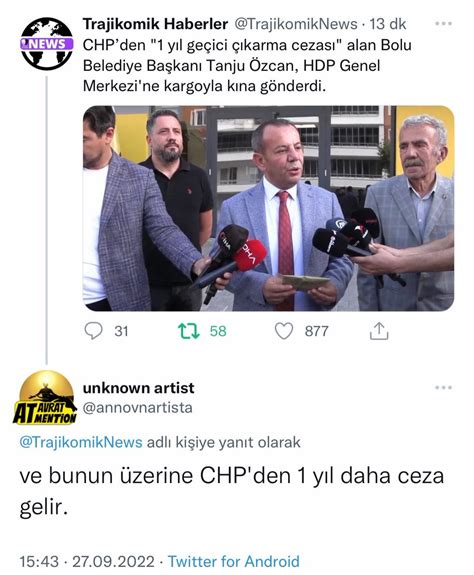474x575 pixels.
Task: Open the @annovnartista handle
Action: (x=137, y=407)
